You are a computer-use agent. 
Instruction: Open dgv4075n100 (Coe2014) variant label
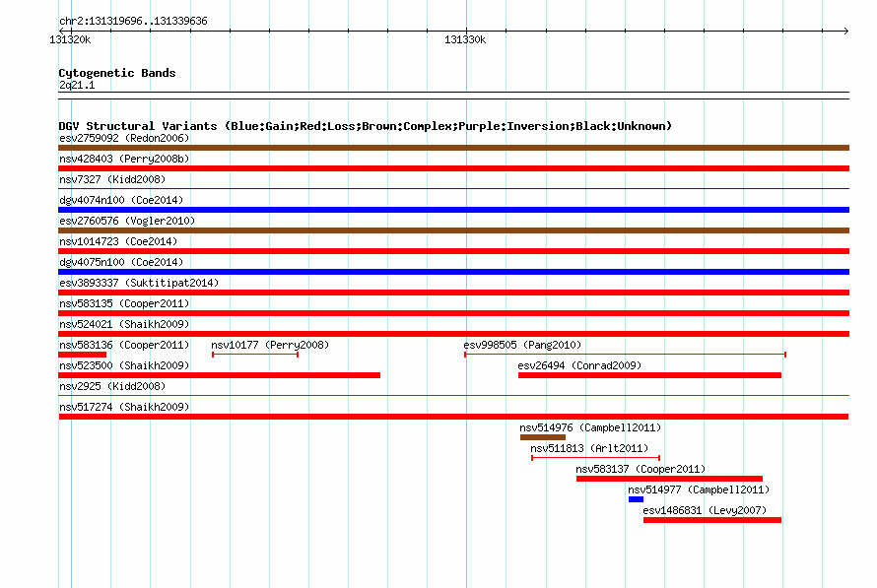[121, 262]
